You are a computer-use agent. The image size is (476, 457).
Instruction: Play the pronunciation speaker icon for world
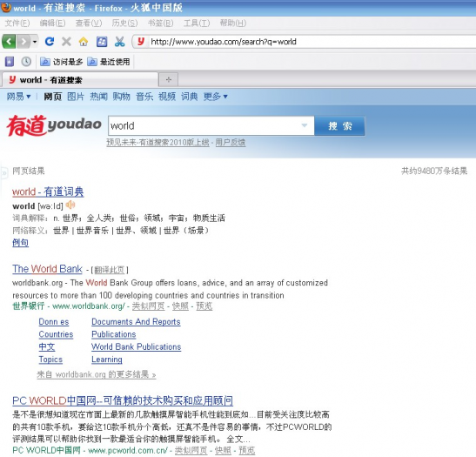point(70,205)
